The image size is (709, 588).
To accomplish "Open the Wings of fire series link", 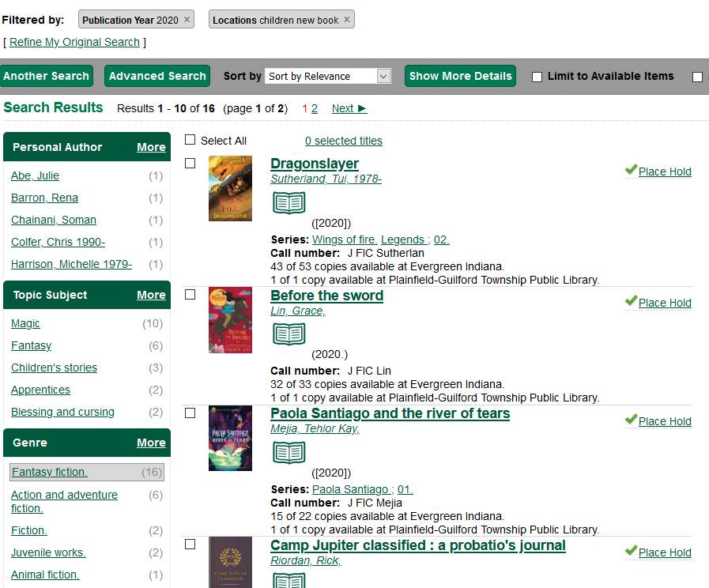I will [x=345, y=239].
